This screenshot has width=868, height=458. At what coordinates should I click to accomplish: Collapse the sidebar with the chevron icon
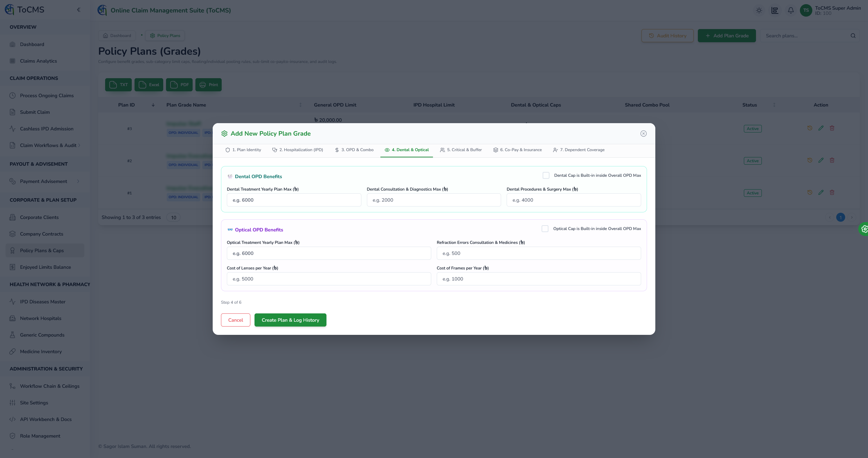click(x=79, y=10)
